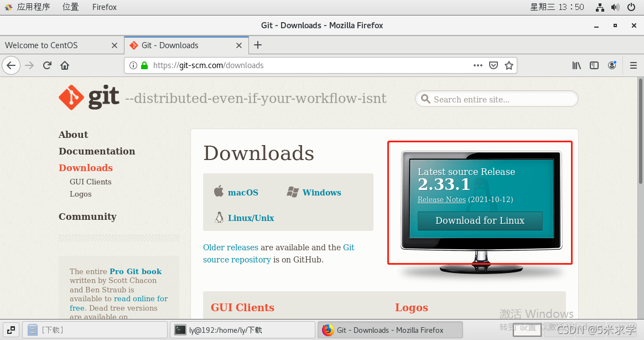The height and width of the screenshot is (340, 644).
Task: Mute audio via the volume tray icon
Action: tap(614, 7)
